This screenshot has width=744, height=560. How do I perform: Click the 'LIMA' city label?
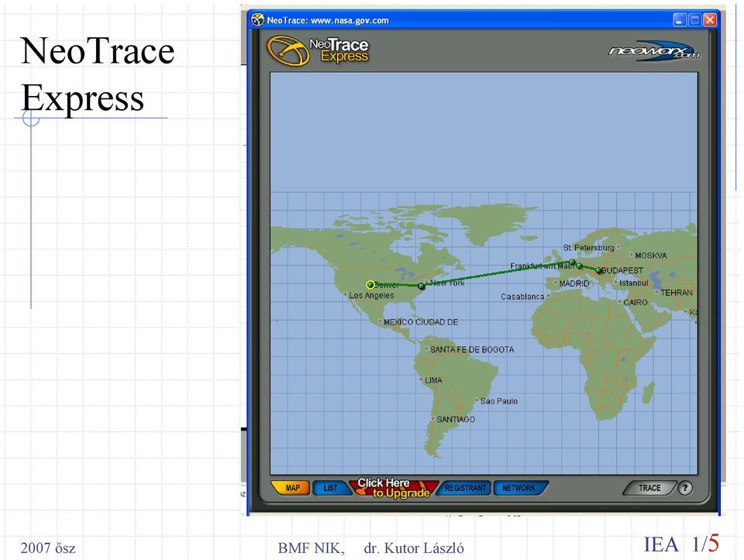tap(433, 380)
